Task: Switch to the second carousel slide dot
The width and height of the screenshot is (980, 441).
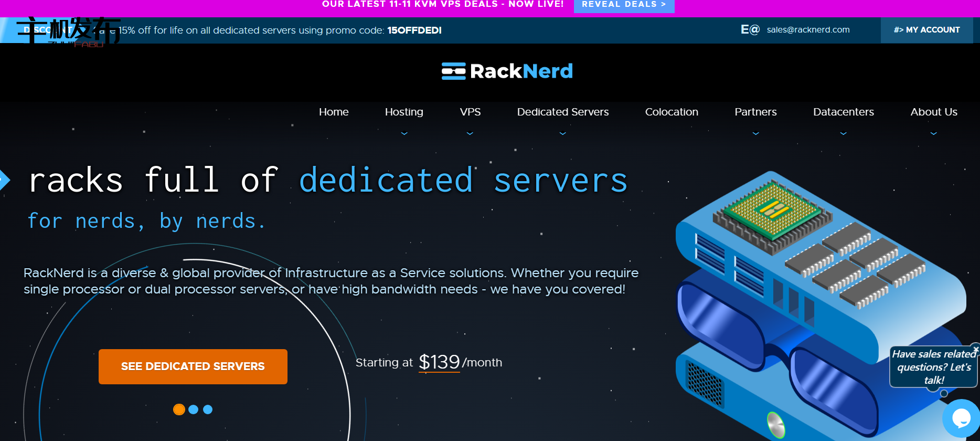Action: coord(194,409)
